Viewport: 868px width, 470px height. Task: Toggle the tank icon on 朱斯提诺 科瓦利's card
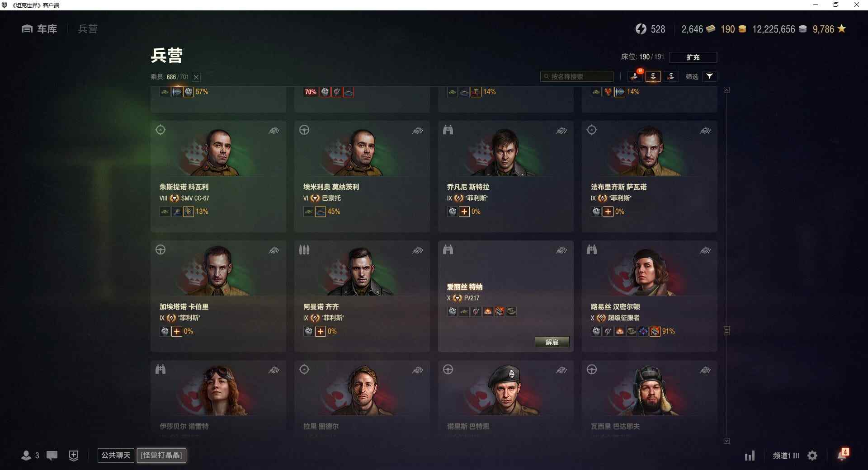(x=274, y=131)
